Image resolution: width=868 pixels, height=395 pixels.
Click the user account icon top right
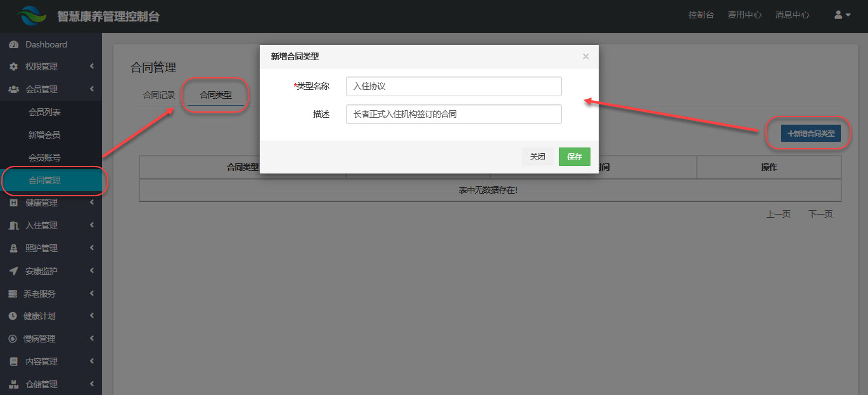[836, 15]
